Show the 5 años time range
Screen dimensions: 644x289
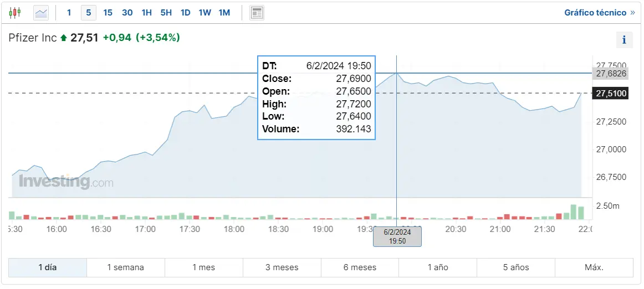point(516,267)
